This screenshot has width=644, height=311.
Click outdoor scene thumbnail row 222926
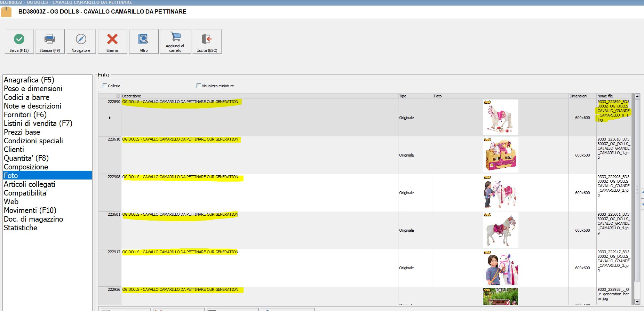tap(500, 296)
